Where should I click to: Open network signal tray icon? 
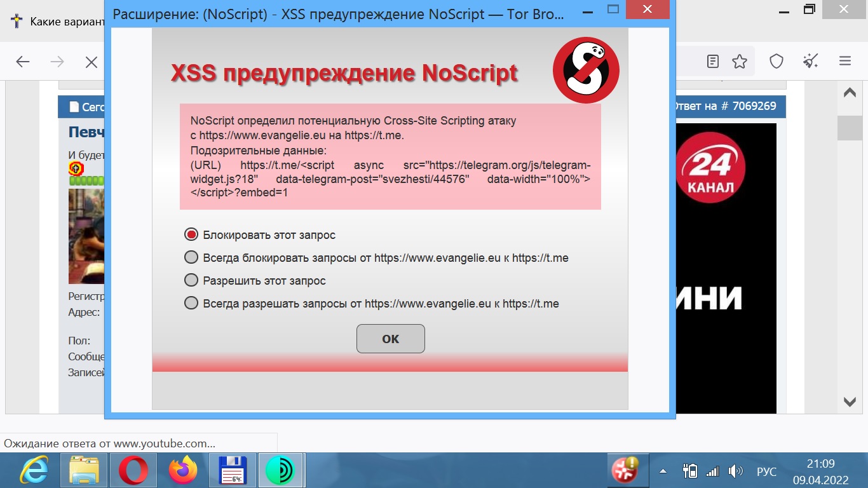tap(712, 471)
